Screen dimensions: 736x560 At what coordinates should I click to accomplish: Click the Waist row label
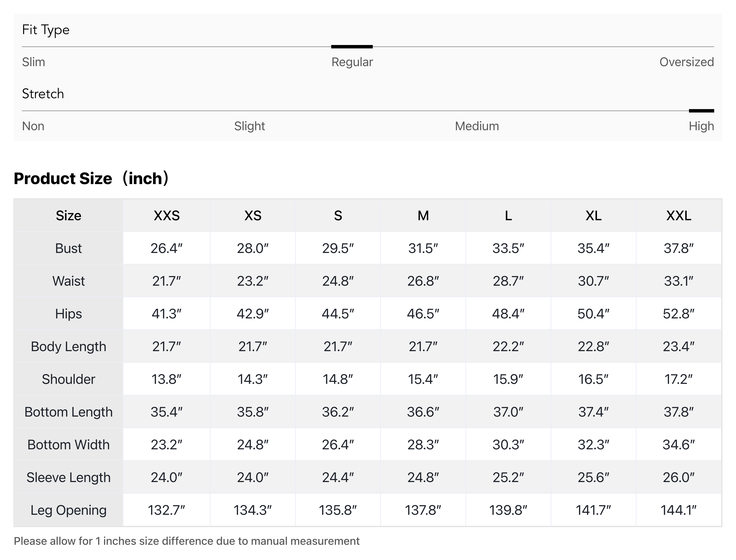[68, 281]
